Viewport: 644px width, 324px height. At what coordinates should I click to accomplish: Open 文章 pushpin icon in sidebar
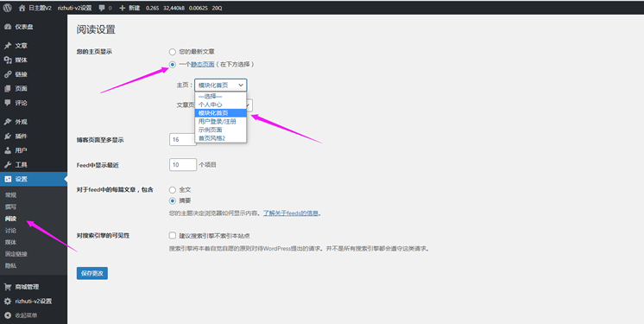8,46
